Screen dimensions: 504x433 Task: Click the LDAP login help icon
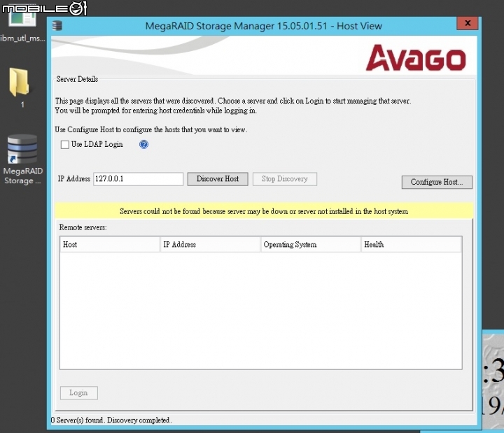(x=143, y=145)
